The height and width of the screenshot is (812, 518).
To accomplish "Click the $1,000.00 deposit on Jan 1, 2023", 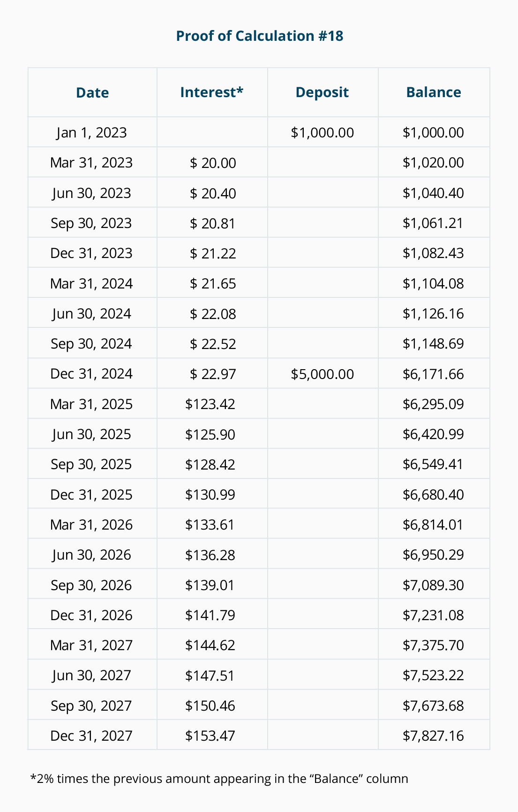I will (x=322, y=132).
